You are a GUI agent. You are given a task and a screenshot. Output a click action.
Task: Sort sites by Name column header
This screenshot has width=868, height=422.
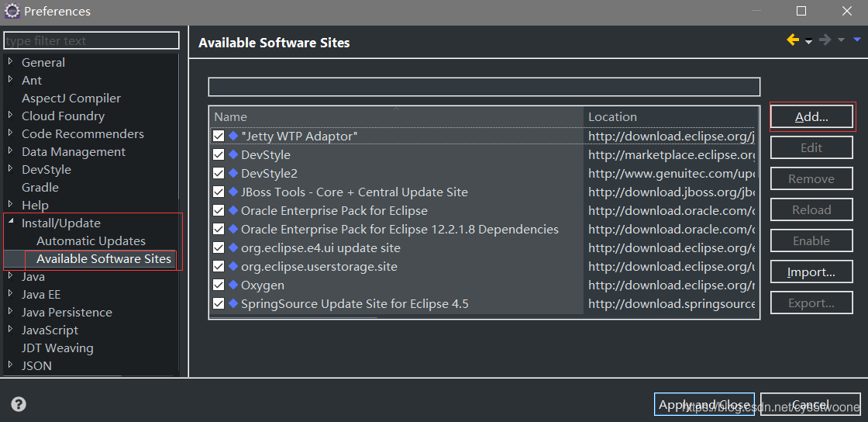click(397, 117)
